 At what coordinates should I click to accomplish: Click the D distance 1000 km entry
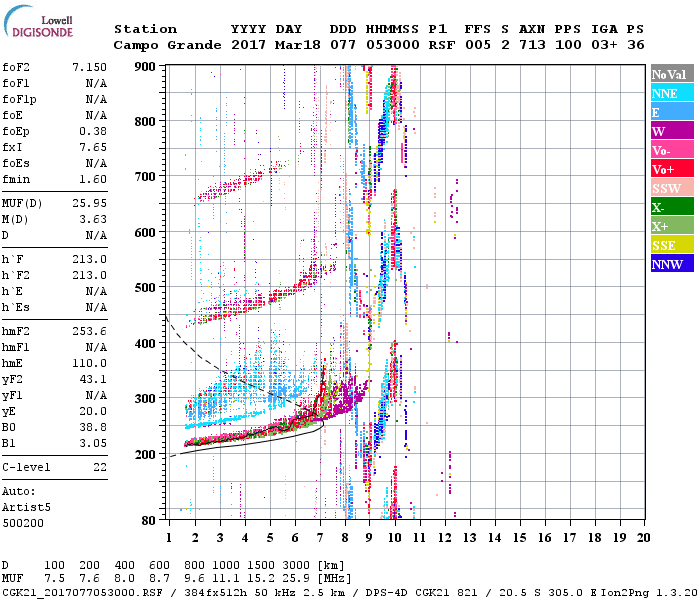pyautogui.click(x=226, y=565)
